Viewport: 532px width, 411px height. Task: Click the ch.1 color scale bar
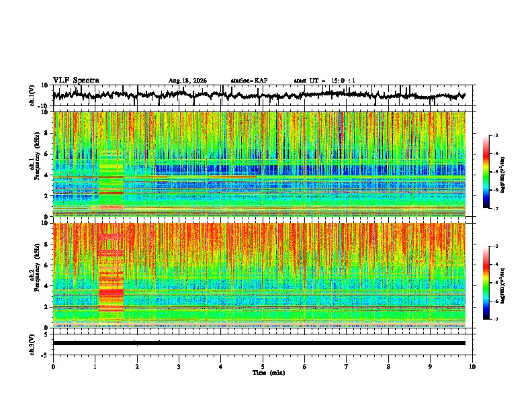click(486, 172)
